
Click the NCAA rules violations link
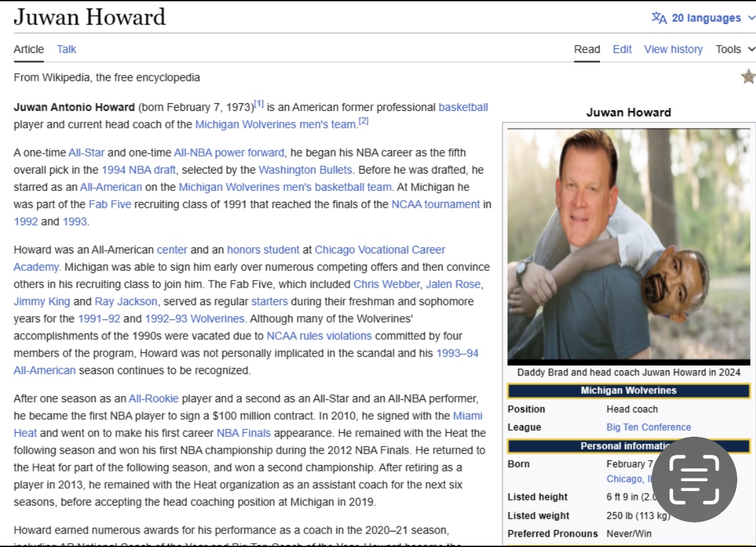point(319,335)
